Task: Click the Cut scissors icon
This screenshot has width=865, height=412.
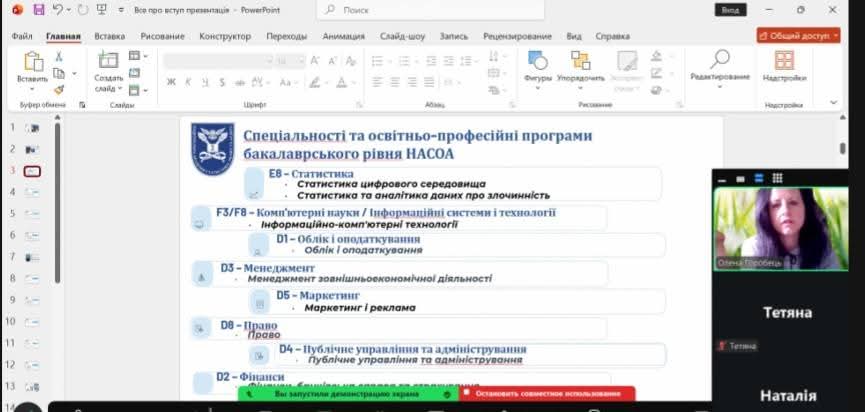Action: [60, 57]
